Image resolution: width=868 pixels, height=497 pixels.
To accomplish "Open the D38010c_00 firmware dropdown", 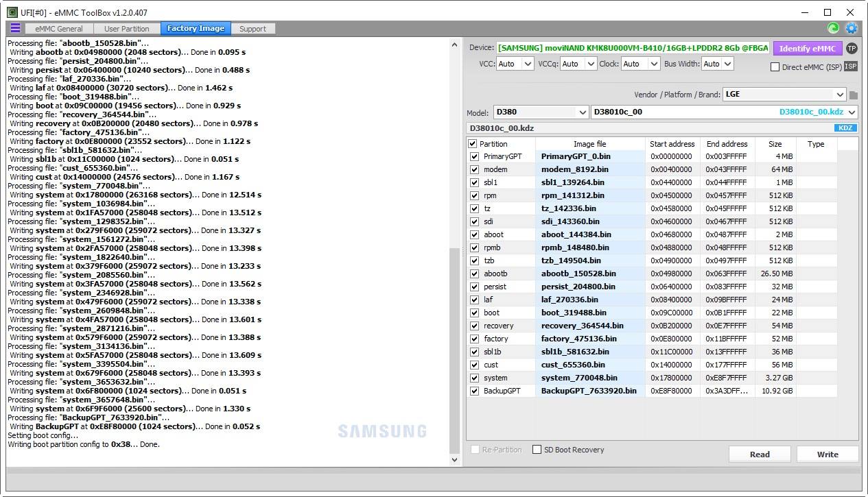I will tap(725, 112).
